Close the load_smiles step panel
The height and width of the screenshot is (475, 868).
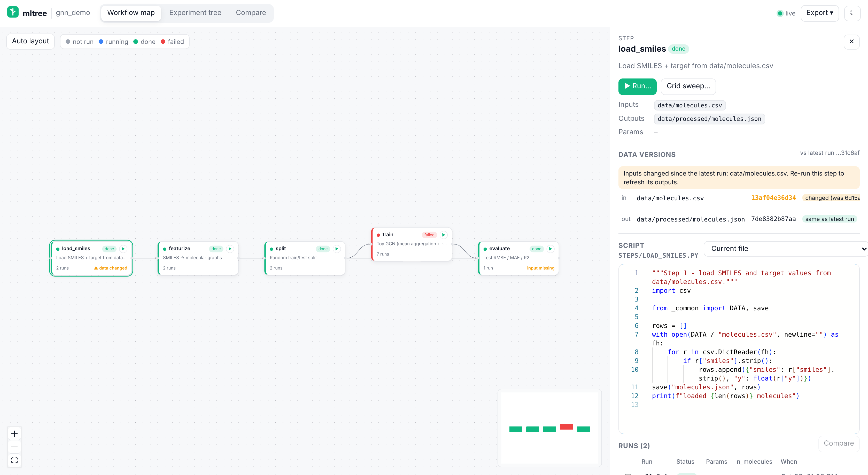point(851,41)
